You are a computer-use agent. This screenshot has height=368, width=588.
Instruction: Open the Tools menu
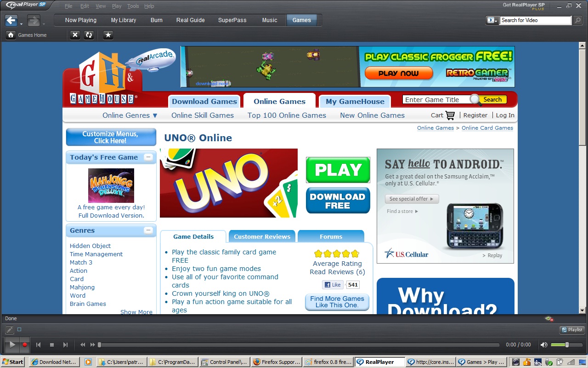pos(133,6)
